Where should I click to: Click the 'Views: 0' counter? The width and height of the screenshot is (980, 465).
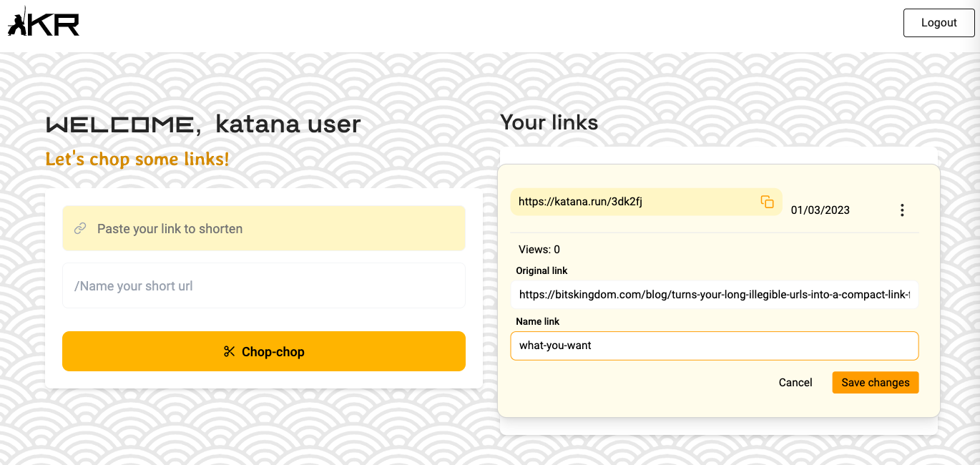click(x=539, y=249)
